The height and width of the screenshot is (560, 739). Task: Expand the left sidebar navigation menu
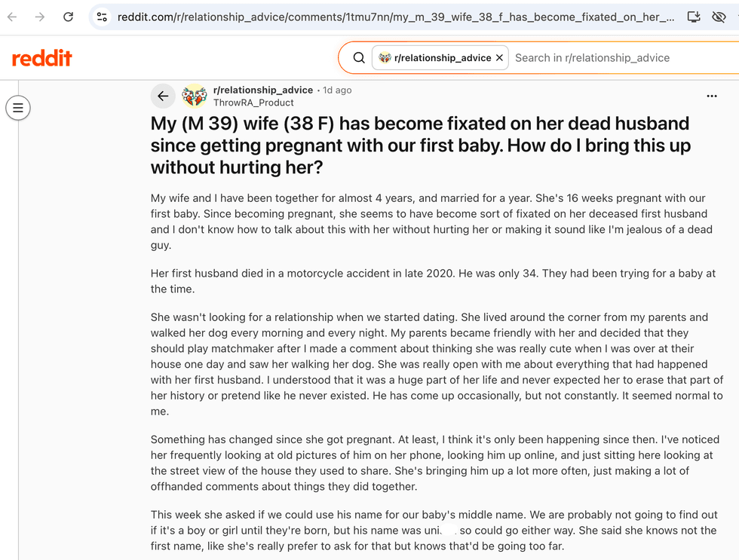click(18, 108)
